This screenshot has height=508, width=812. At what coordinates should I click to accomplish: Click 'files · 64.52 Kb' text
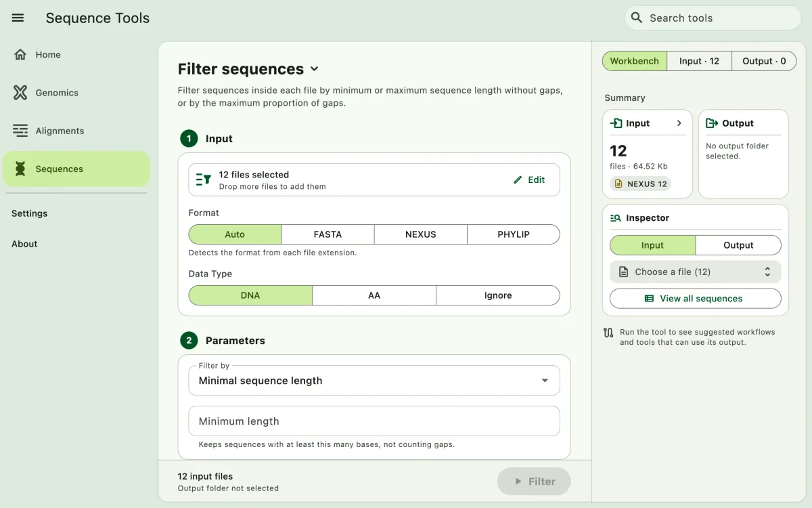point(639,166)
